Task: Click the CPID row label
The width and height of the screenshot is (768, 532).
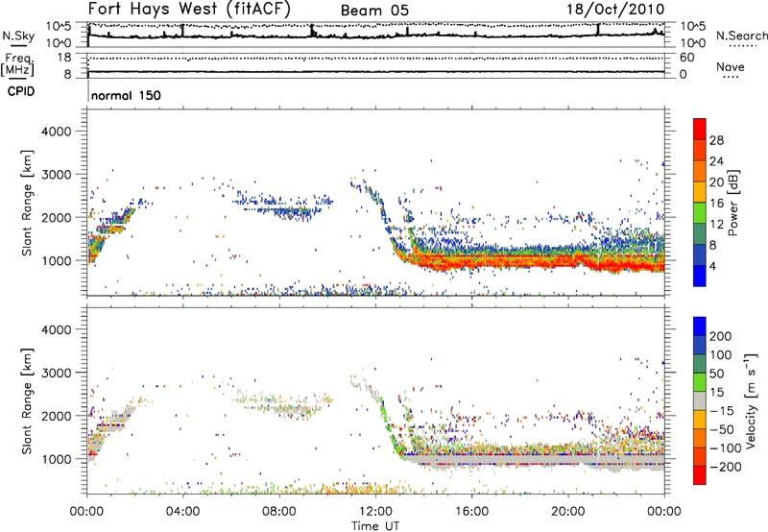Action: (x=21, y=91)
